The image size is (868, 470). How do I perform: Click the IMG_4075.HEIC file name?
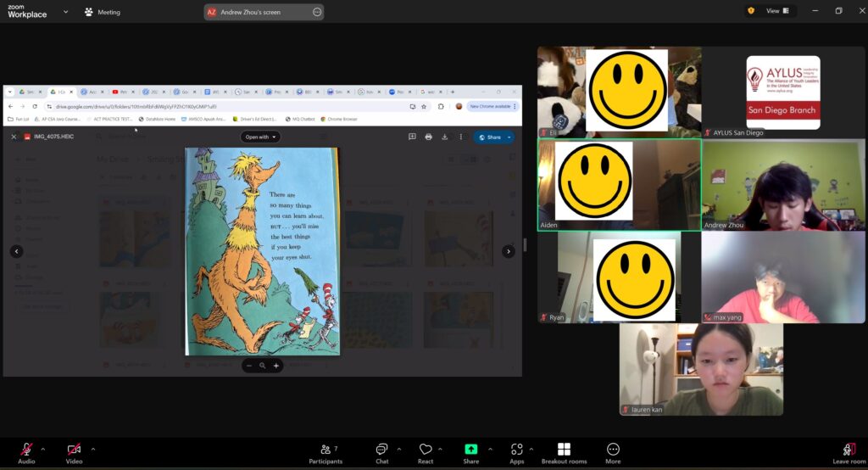coord(53,137)
